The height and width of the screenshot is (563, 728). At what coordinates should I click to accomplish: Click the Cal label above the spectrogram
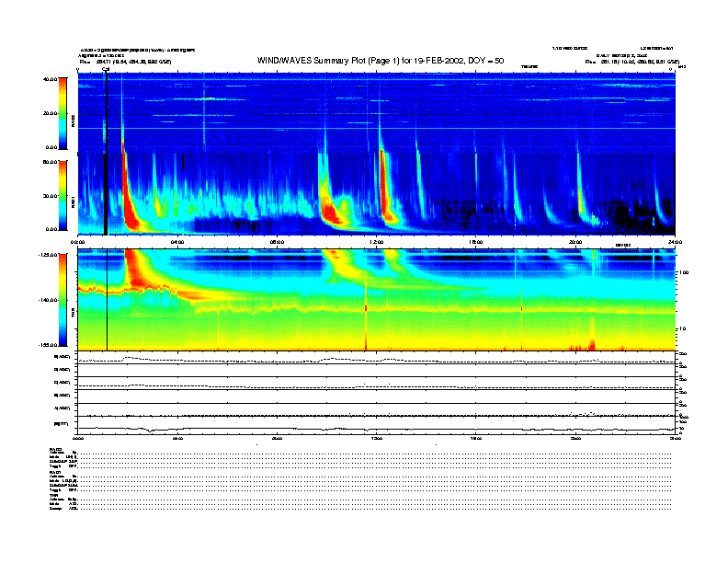tap(106, 69)
